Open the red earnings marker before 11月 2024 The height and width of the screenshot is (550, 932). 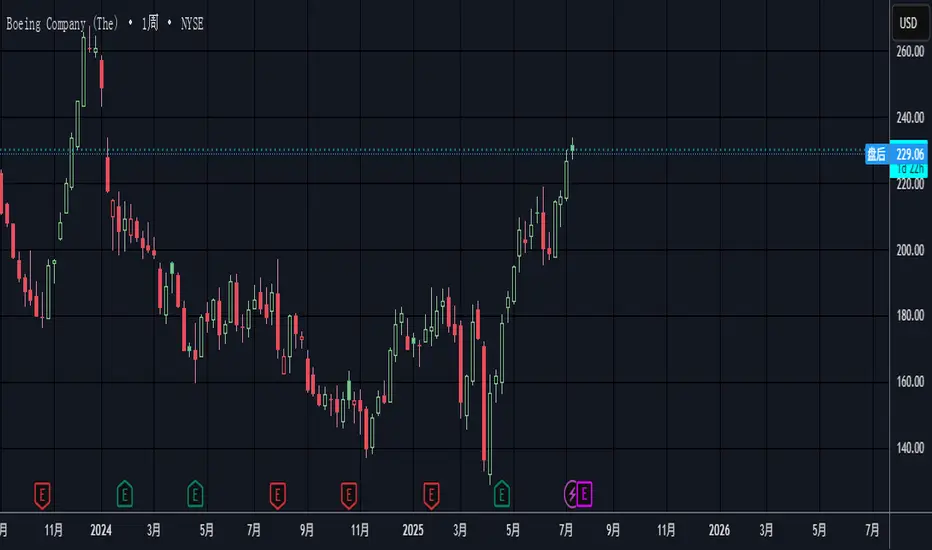(349, 492)
